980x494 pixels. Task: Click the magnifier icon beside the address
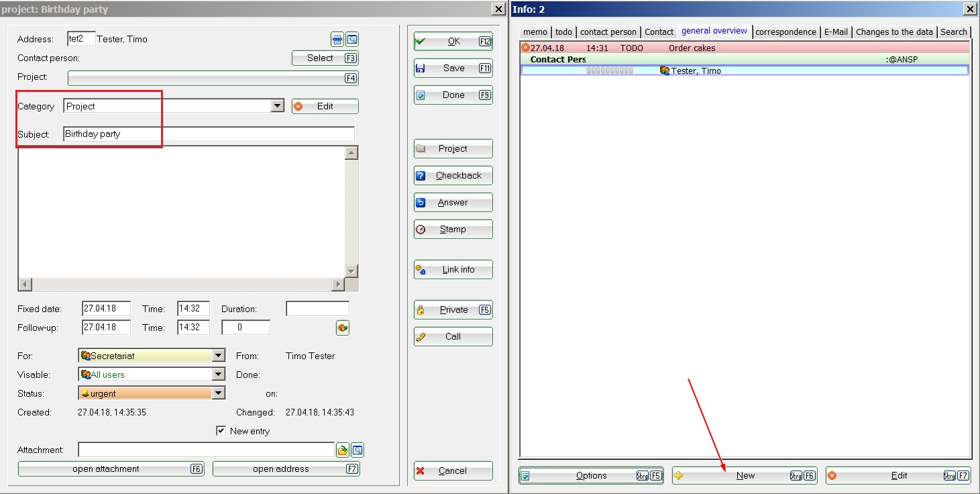(352, 39)
